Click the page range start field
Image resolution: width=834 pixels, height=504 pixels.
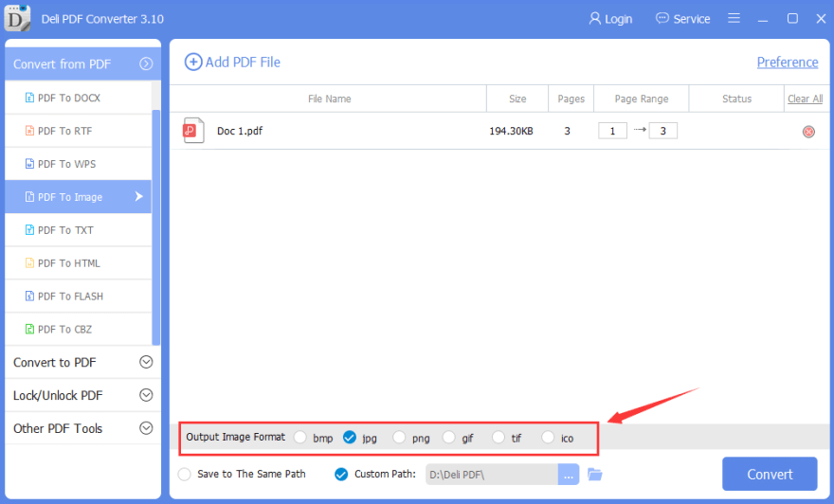[612, 131]
